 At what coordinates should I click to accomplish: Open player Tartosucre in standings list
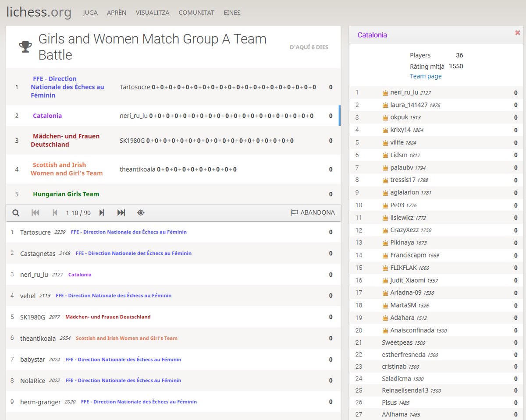36,232
